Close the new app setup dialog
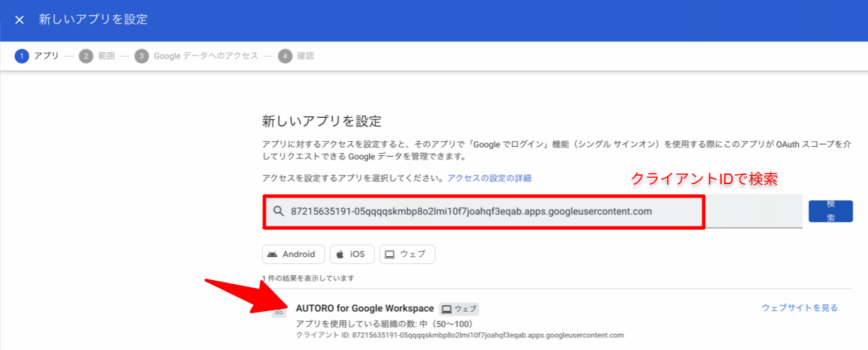The height and width of the screenshot is (350, 868). pos(19,20)
